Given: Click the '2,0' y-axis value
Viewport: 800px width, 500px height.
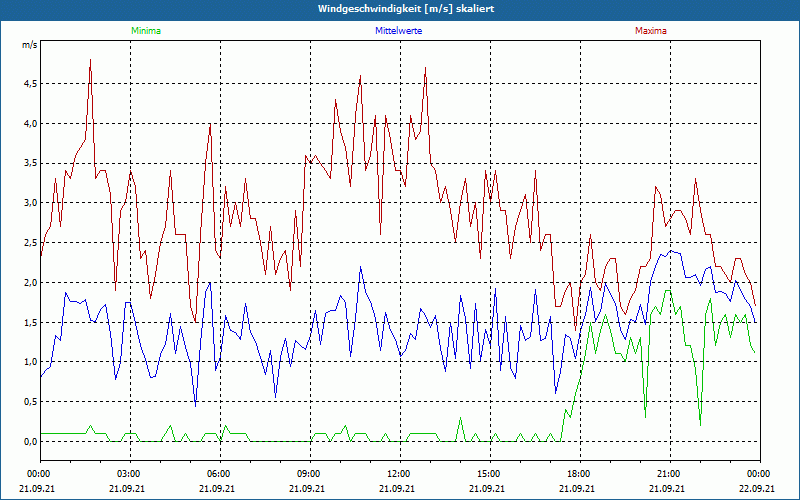Looking at the screenshot, I should (31, 283).
